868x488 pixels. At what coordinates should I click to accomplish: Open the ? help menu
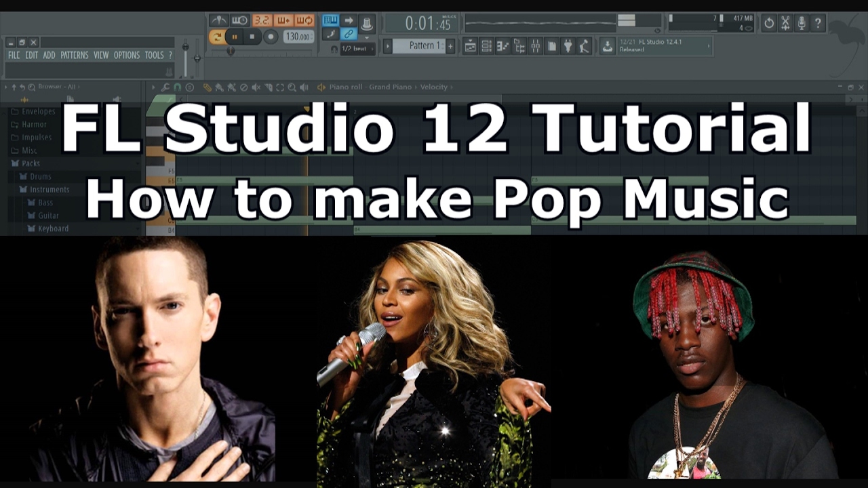[x=170, y=55]
